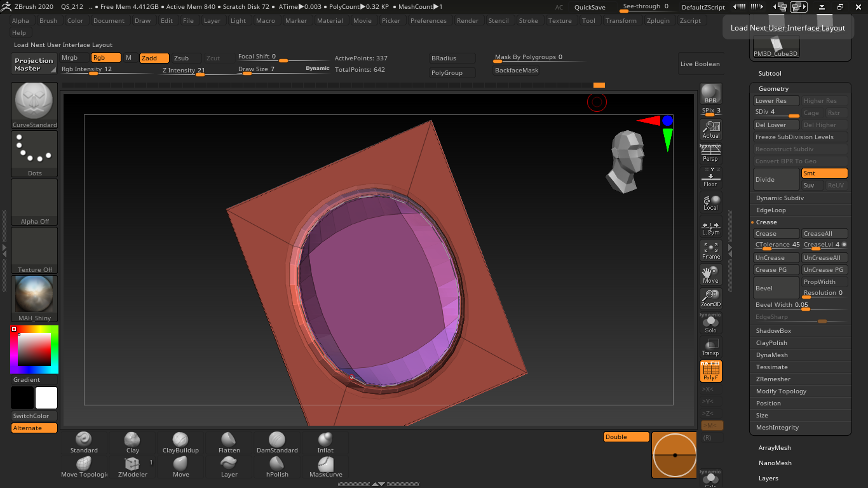The height and width of the screenshot is (488, 868).
Task: Click the BPR render icon
Action: coord(710,93)
